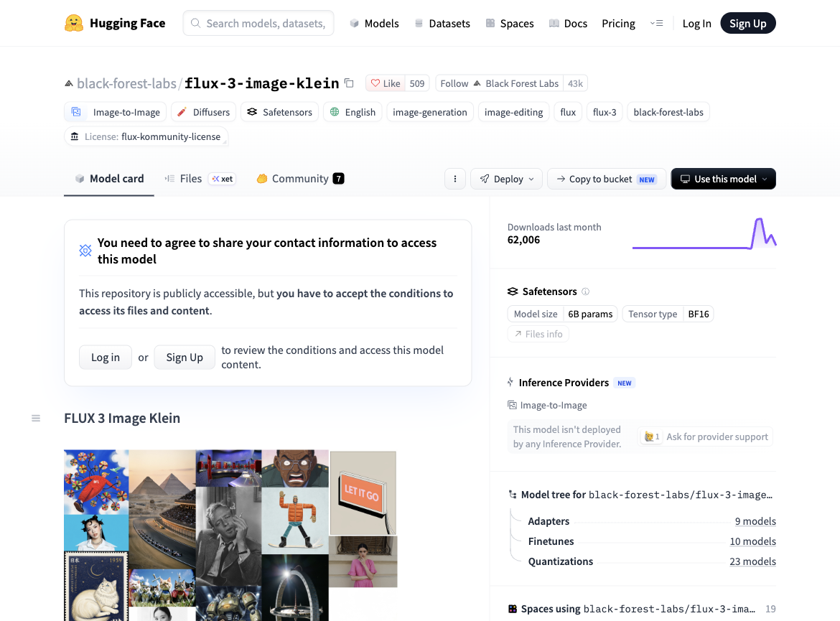Select the English language tag
Viewport: 840px width, 621px height.
pyautogui.click(x=353, y=112)
